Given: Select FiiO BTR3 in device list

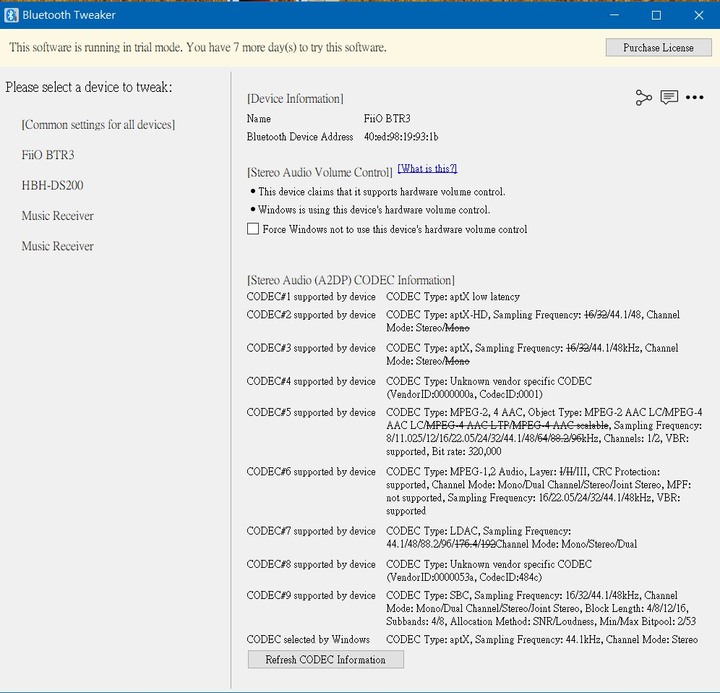Looking at the screenshot, I should 48,155.
